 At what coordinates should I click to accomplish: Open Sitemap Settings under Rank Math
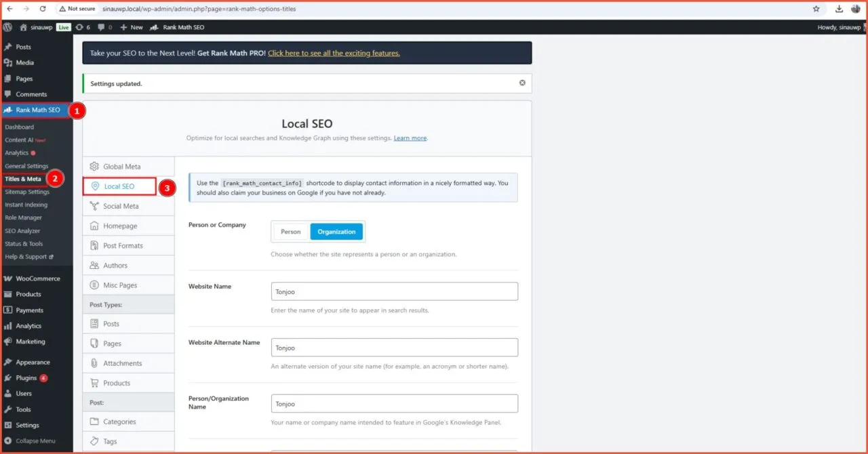click(27, 192)
